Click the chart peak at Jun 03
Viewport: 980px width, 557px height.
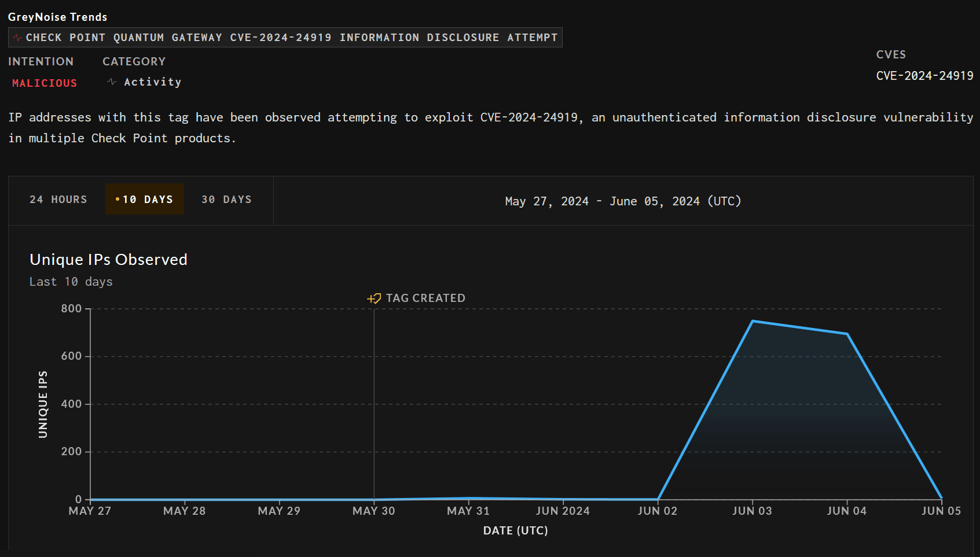pyautogui.click(x=753, y=321)
